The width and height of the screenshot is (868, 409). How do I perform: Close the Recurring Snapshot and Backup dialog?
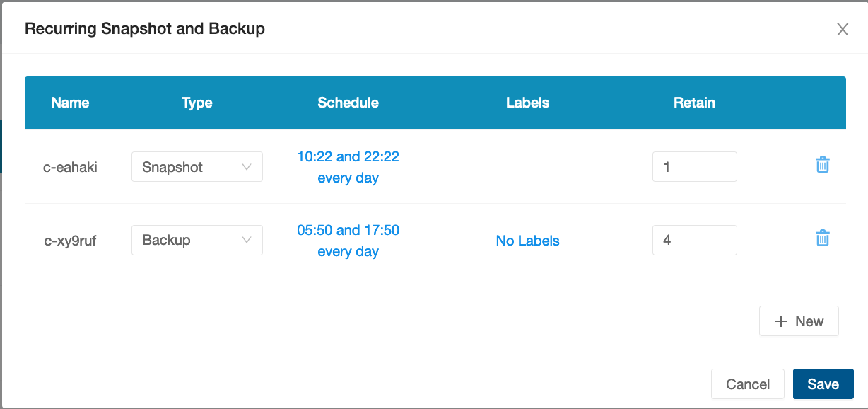[x=842, y=29]
